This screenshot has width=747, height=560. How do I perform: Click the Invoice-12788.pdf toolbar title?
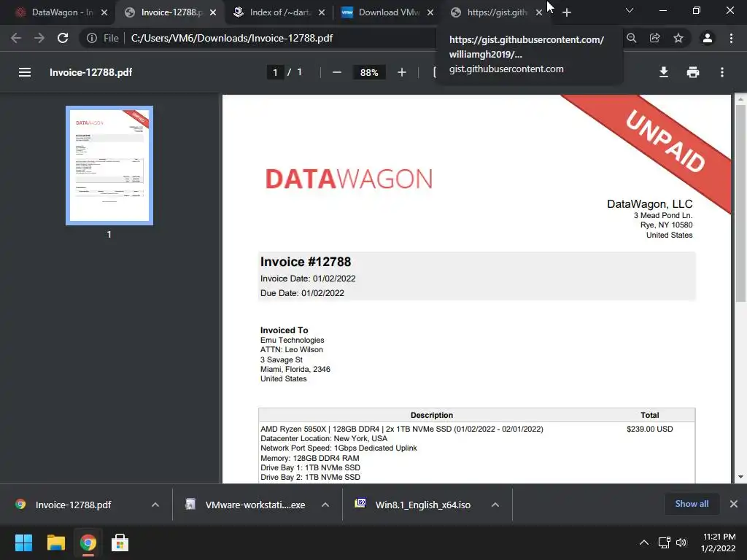point(91,72)
